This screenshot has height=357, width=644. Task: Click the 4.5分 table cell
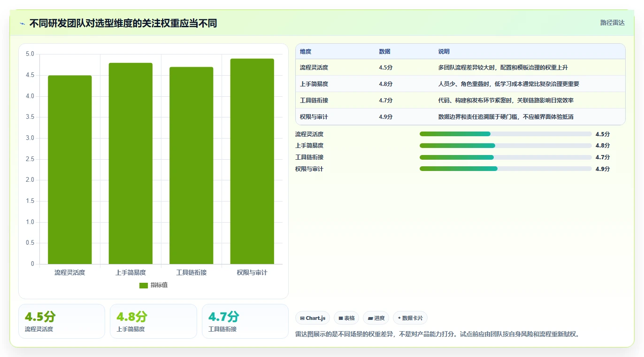tap(386, 68)
